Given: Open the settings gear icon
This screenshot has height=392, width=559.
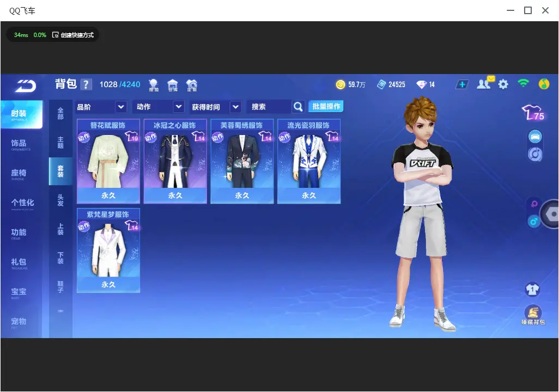Looking at the screenshot, I should 503,84.
